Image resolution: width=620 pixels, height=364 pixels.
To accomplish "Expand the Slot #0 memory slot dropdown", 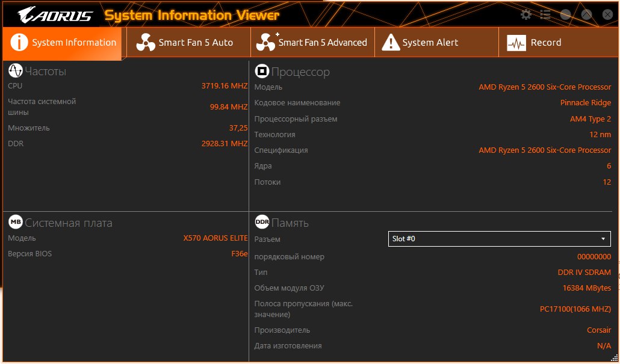I will point(500,239).
